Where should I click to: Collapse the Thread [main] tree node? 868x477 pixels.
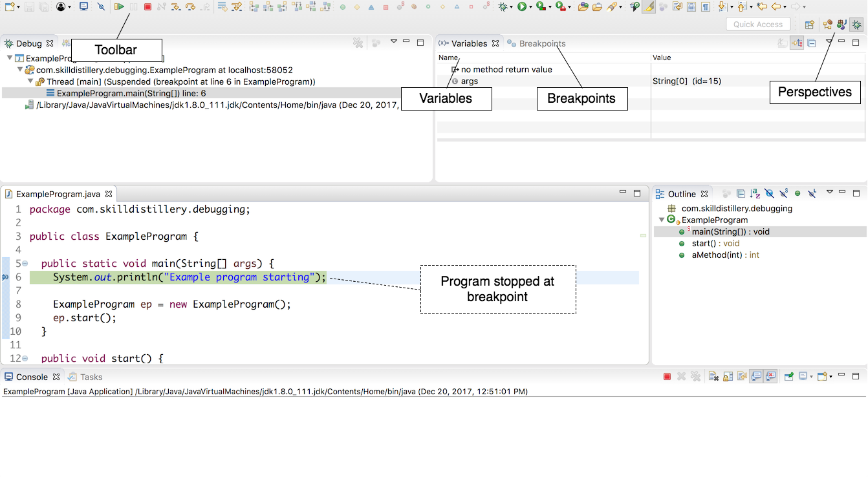point(30,81)
